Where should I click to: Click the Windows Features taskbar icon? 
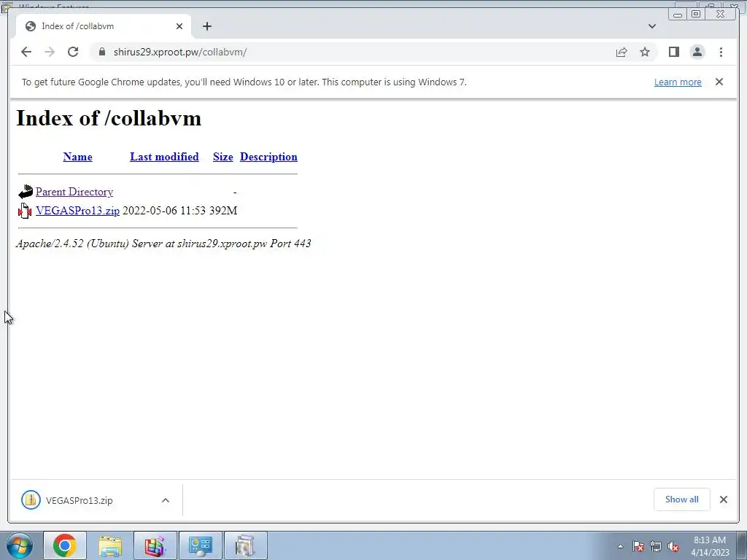[246, 545]
